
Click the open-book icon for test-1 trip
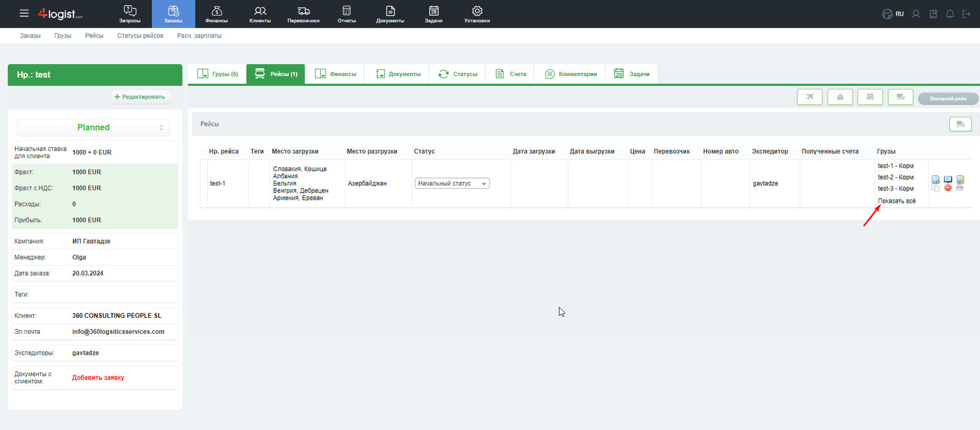click(948, 179)
